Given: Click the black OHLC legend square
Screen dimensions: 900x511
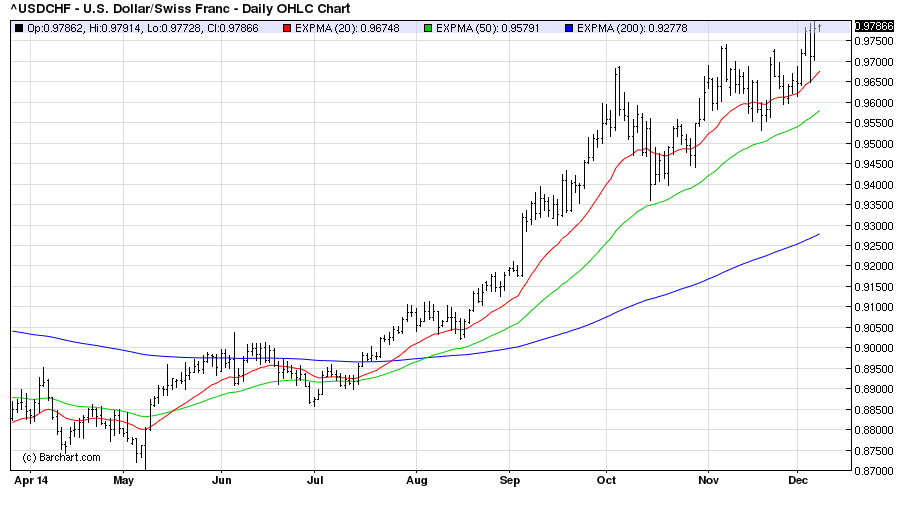Looking at the screenshot, I should (20, 28).
